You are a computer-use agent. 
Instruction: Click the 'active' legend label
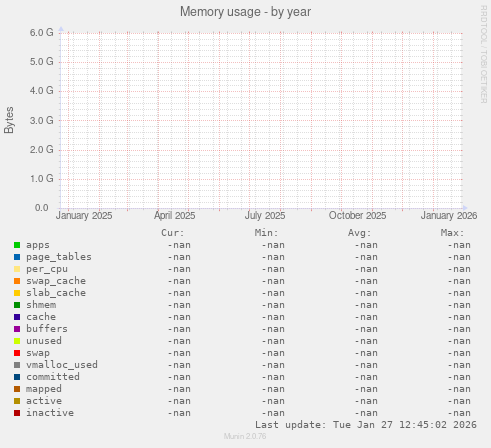(44, 401)
